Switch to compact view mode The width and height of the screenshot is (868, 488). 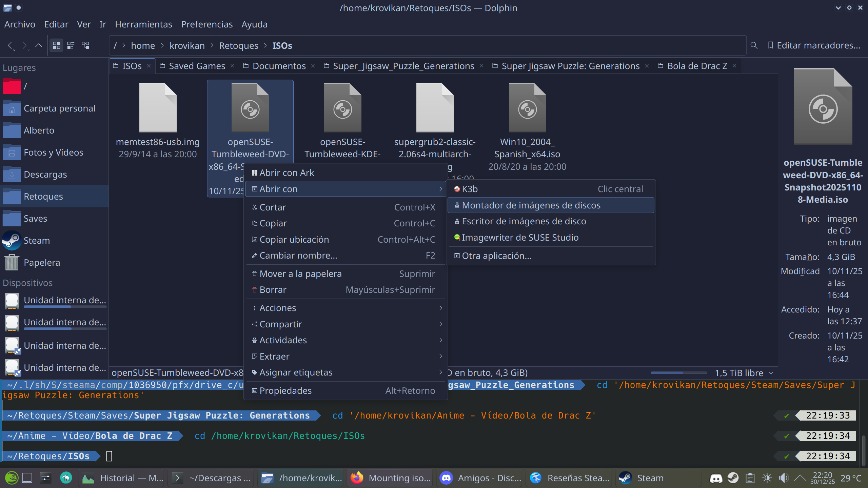[71, 45]
